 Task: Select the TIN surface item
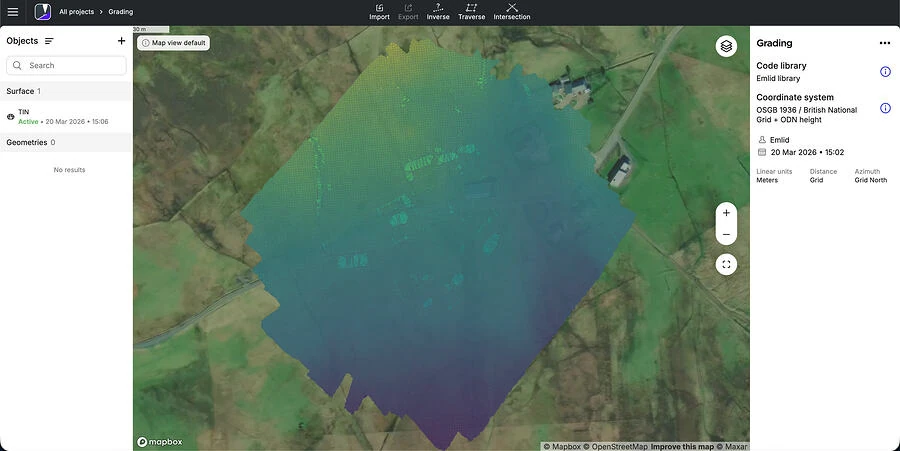66,116
